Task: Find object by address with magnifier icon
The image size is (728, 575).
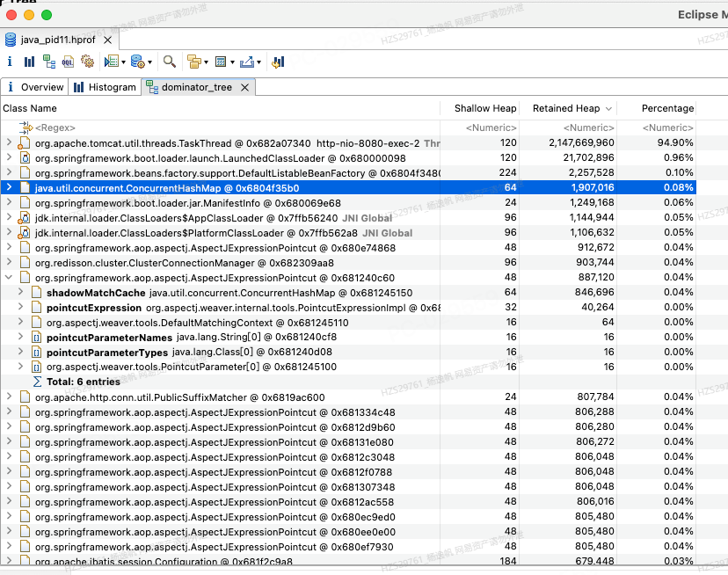Action: tap(170, 62)
